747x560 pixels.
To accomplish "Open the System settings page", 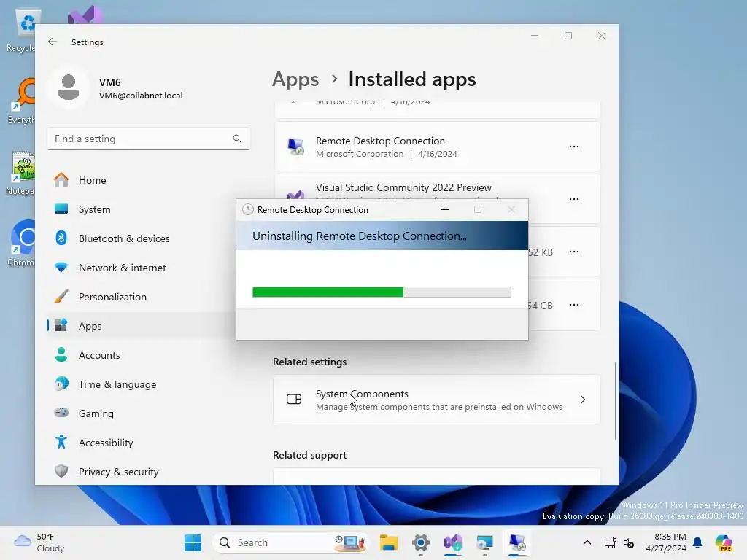I will 141,209.
